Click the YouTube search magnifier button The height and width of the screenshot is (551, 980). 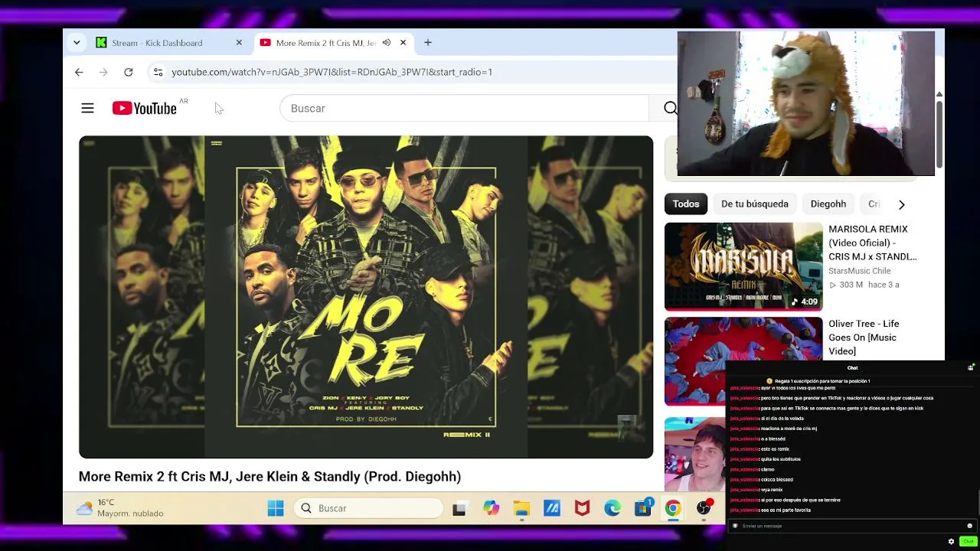coord(670,109)
